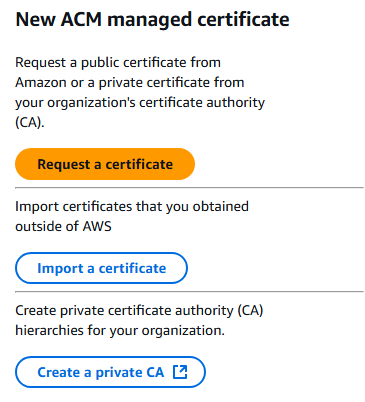Image resolution: width=365 pixels, height=402 pixels.
Task: Click the line 'Amazon or a private certificate from'
Action: (x=130, y=82)
